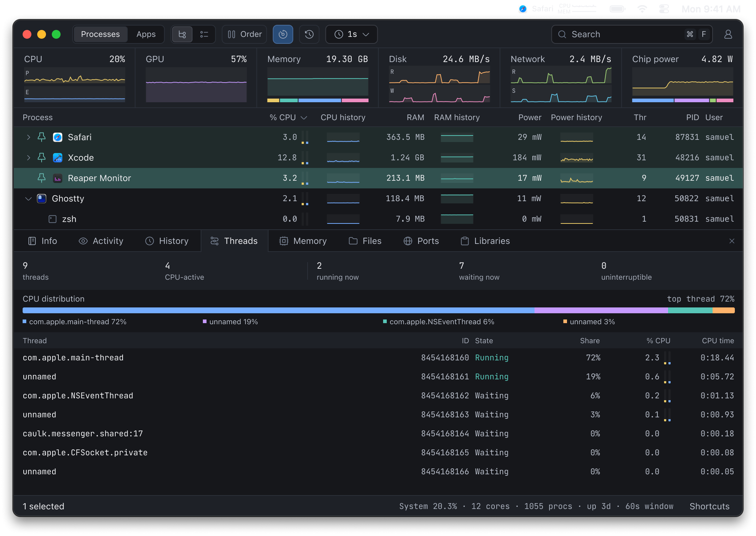
Task: Unpin the Reaper Monitor pin icon
Action: (x=42, y=178)
